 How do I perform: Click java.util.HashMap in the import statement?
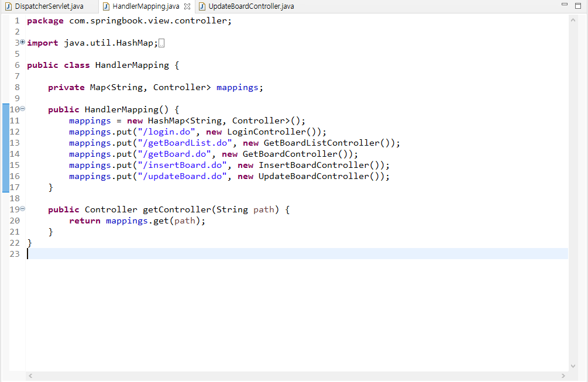point(108,43)
